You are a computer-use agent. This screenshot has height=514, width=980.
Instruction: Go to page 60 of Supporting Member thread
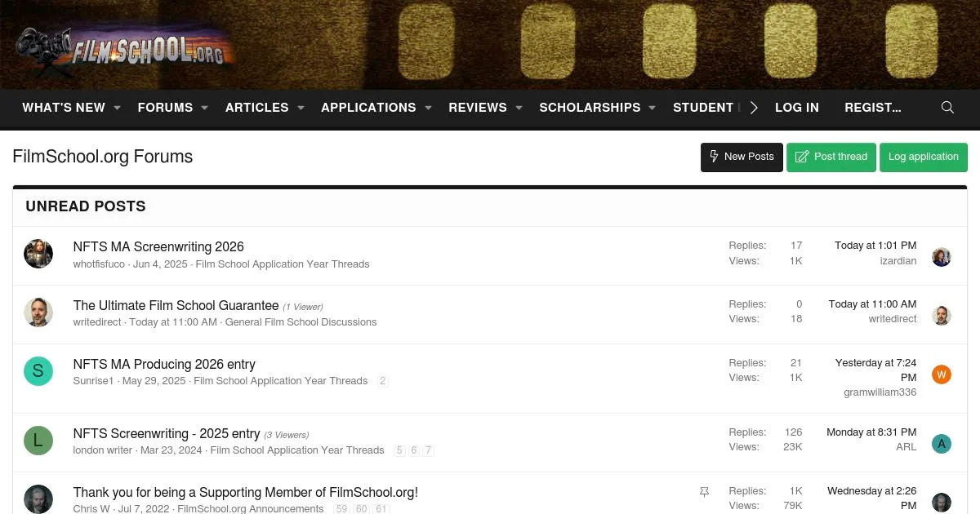(x=362, y=509)
